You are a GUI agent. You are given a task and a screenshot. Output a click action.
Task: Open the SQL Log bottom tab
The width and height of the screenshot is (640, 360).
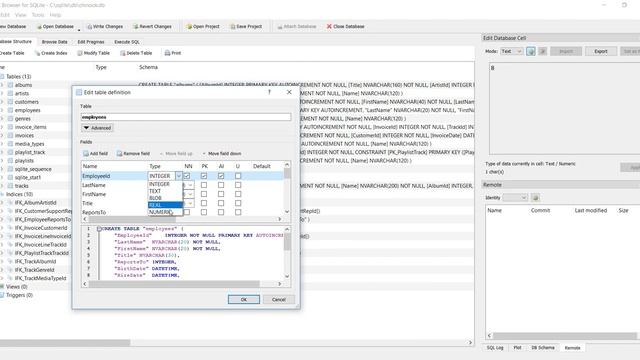click(x=495, y=348)
